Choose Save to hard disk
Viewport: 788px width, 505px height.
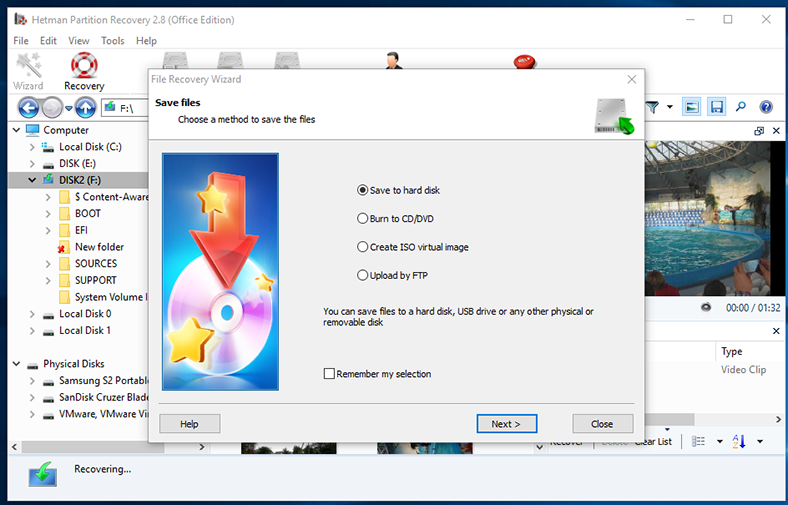point(398,190)
